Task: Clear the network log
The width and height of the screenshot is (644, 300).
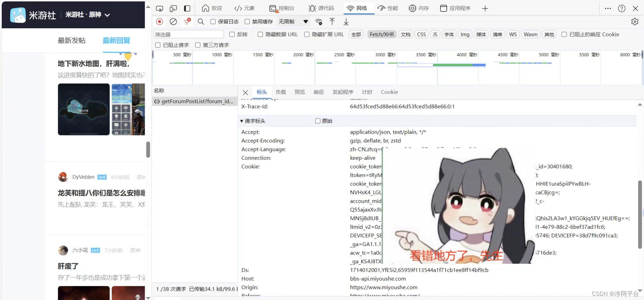Action: tap(173, 22)
